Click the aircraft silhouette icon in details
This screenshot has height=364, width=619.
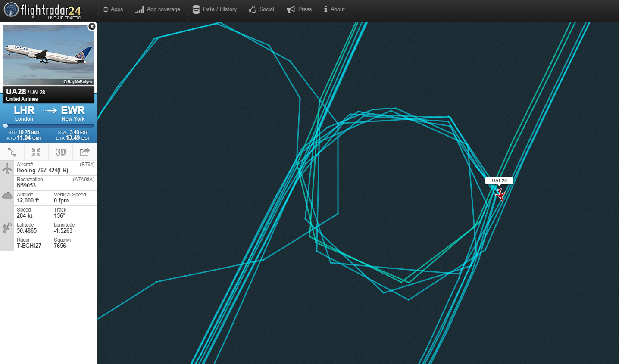[7, 168]
